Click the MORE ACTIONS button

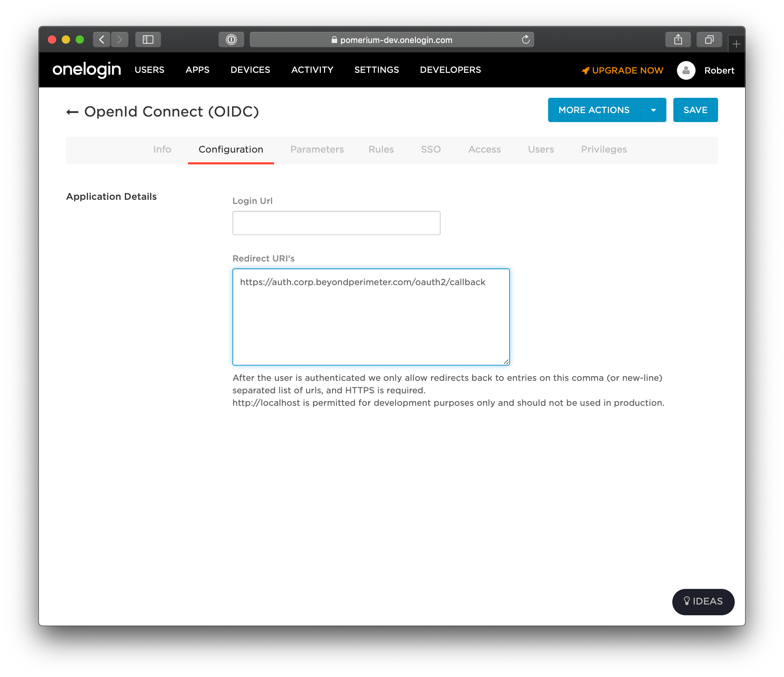click(594, 110)
